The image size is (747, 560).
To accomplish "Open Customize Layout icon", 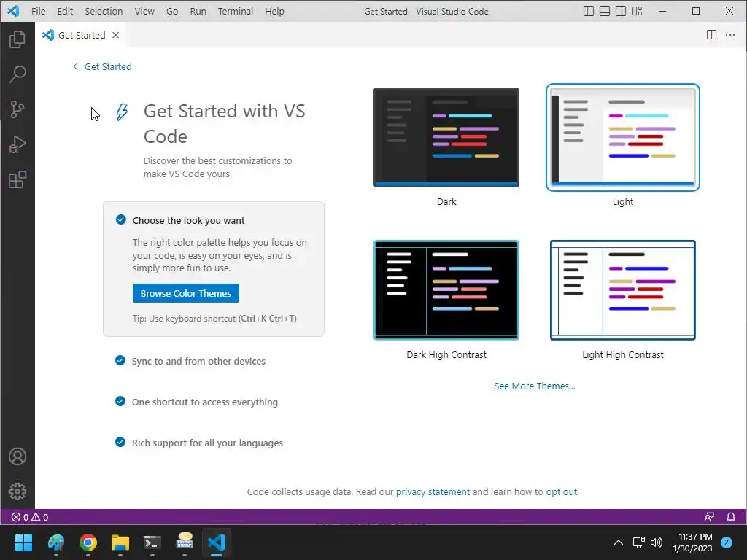I will (x=638, y=11).
